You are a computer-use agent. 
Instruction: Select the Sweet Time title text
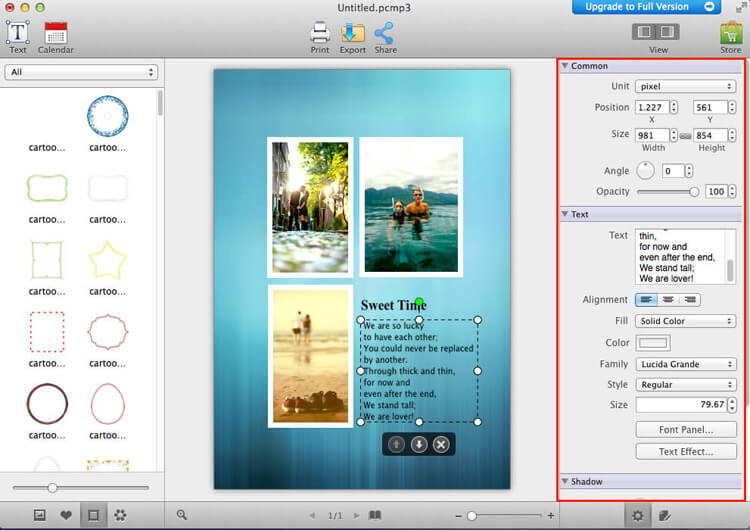point(394,305)
